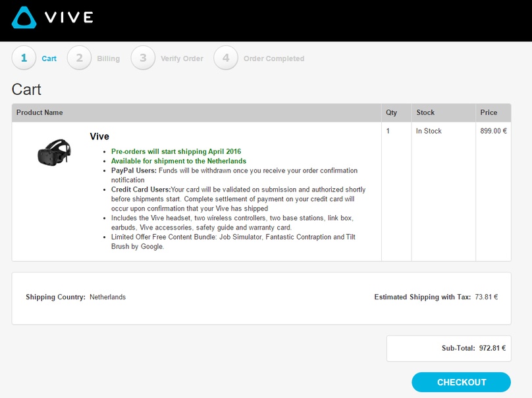This screenshot has height=398, width=532.
Task: Select step 4 circle icon
Action: [226, 58]
